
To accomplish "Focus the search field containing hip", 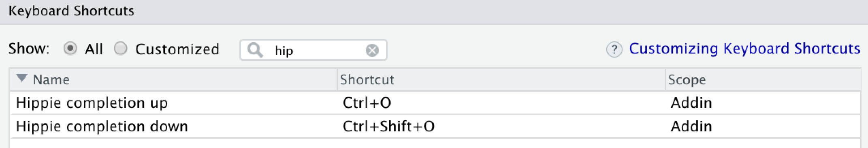I will tap(313, 50).
